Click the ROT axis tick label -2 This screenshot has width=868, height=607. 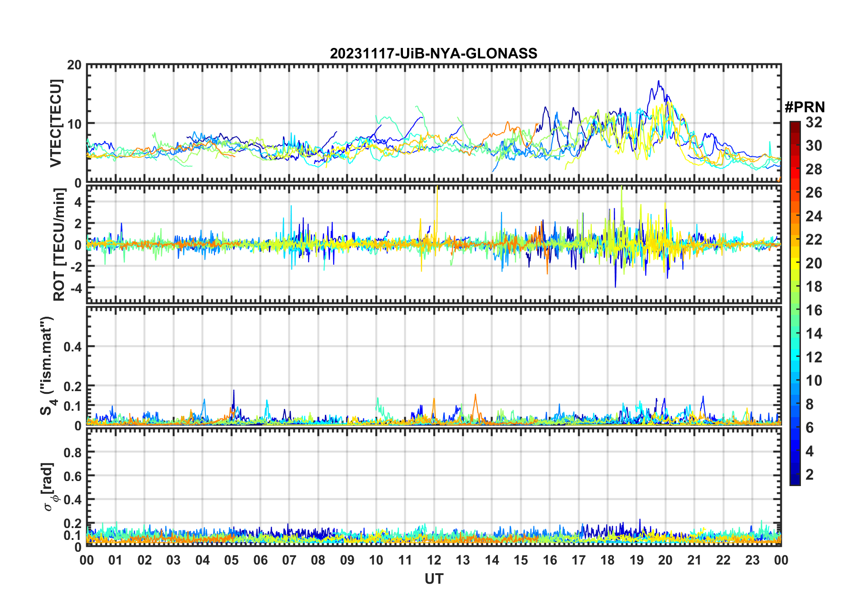pos(76,267)
